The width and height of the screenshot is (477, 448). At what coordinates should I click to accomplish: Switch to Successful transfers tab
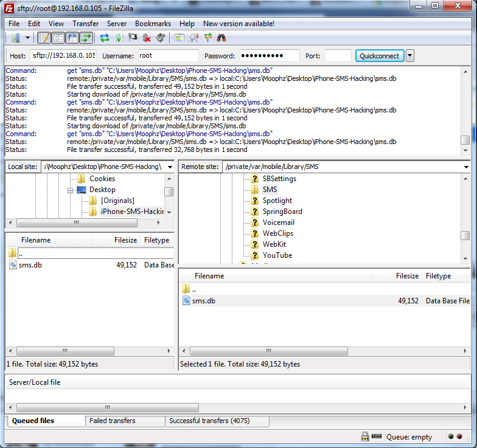click(217, 421)
